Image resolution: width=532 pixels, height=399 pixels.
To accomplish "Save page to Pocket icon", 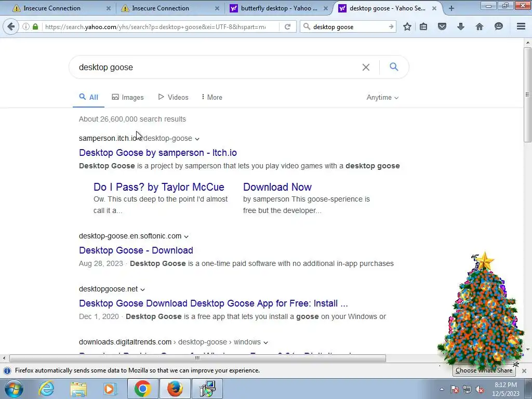I will click(x=442, y=26).
